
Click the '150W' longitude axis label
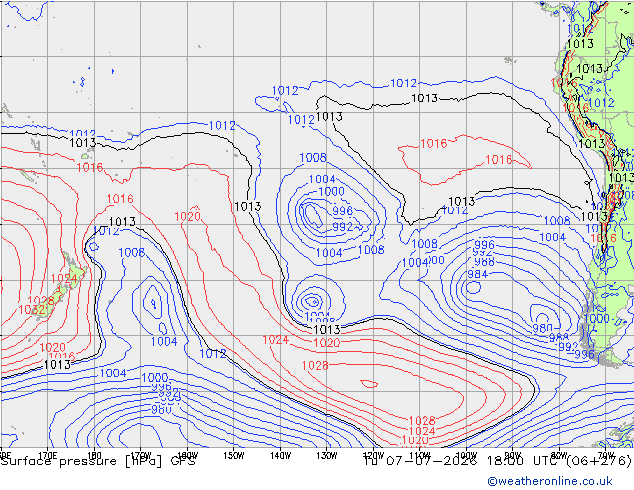tap(234, 456)
